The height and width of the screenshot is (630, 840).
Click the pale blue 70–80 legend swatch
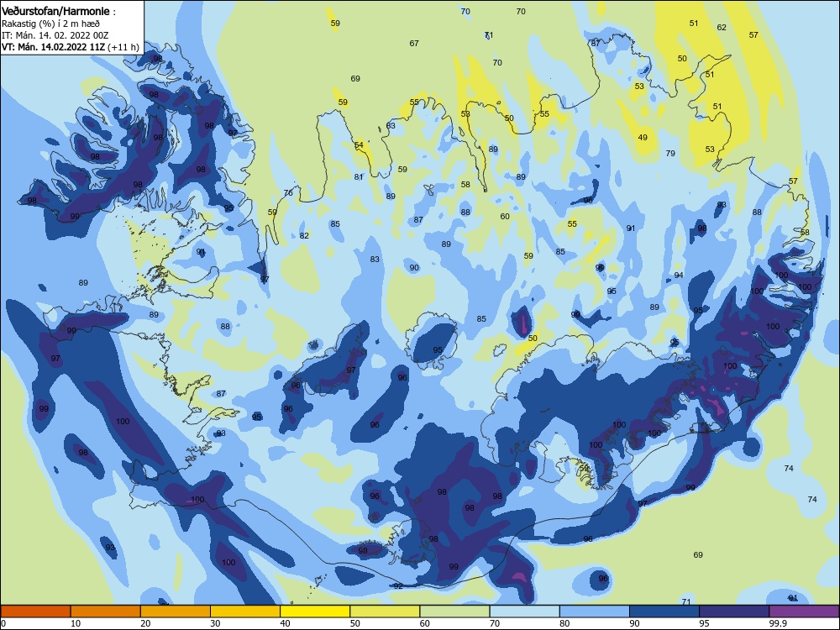pyautogui.click(x=524, y=612)
